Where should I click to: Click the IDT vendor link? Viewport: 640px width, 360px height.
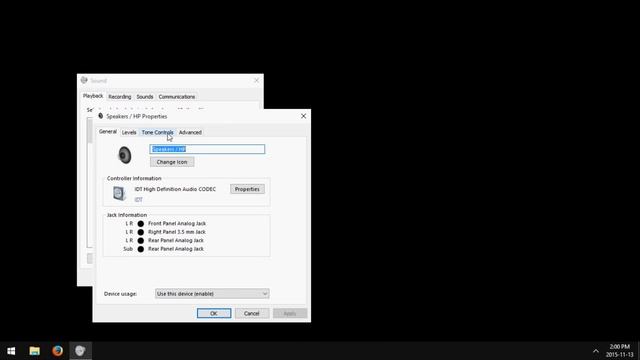pyautogui.click(x=139, y=200)
